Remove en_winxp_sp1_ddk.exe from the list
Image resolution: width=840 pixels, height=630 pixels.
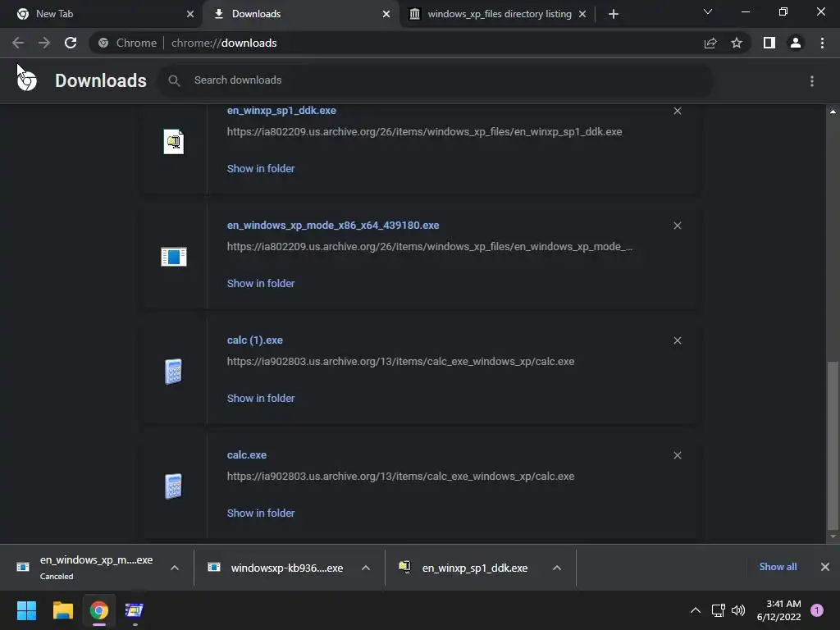[678, 111]
